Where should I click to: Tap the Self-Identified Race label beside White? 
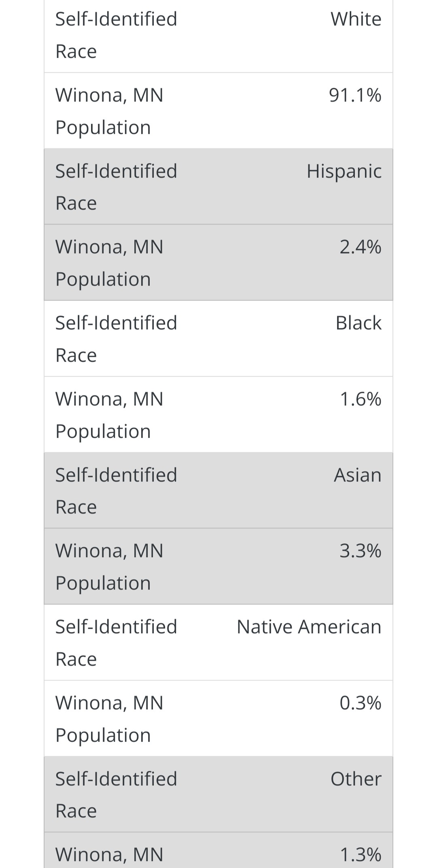(x=116, y=35)
